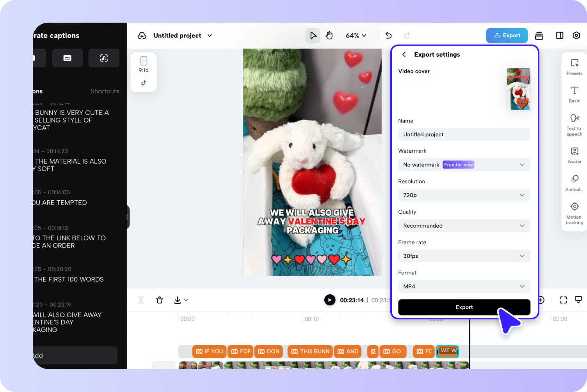Delete the selected clip with the trash icon
The height and width of the screenshot is (392, 587).
[160, 300]
